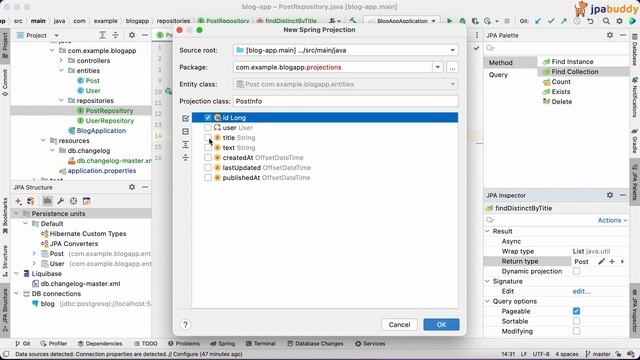Screen dimensions: 640x360
Task: Check the title String attribute checkbox
Action: click(x=208, y=138)
